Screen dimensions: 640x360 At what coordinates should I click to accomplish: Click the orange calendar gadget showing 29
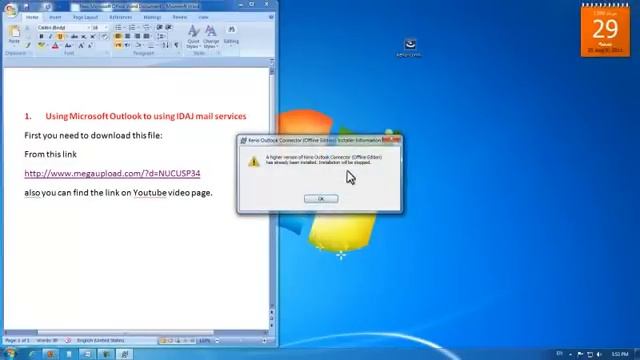click(605, 31)
